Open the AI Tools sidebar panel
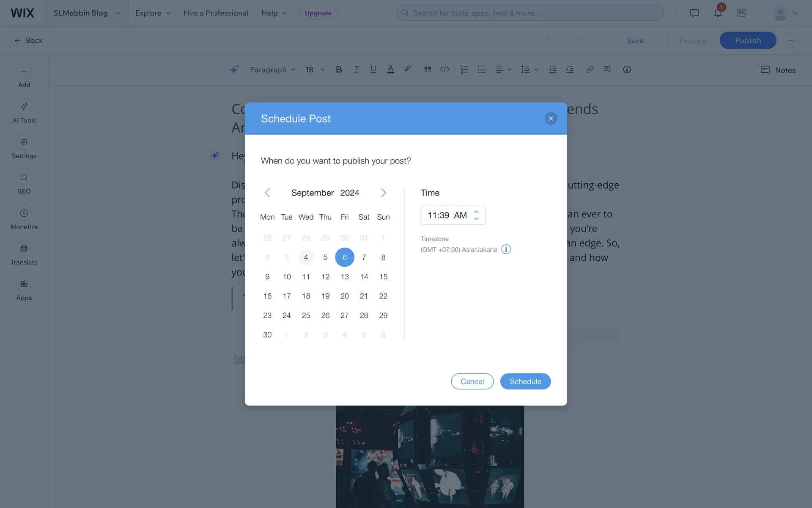Viewport: 812px width, 508px height. click(x=24, y=112)
